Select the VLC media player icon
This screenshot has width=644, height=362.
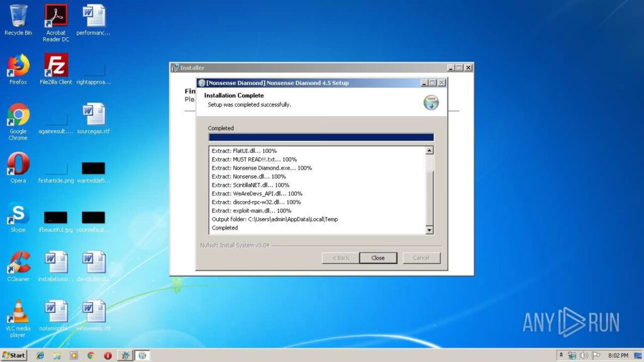click(18, 319)
